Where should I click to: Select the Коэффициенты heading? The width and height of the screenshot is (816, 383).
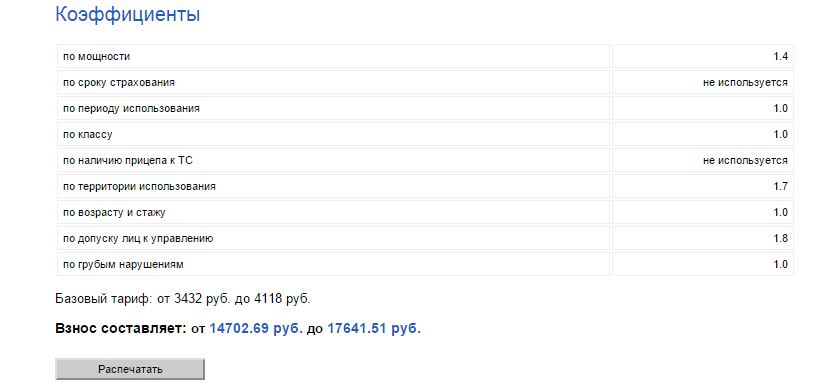click(x=128, y=14)
